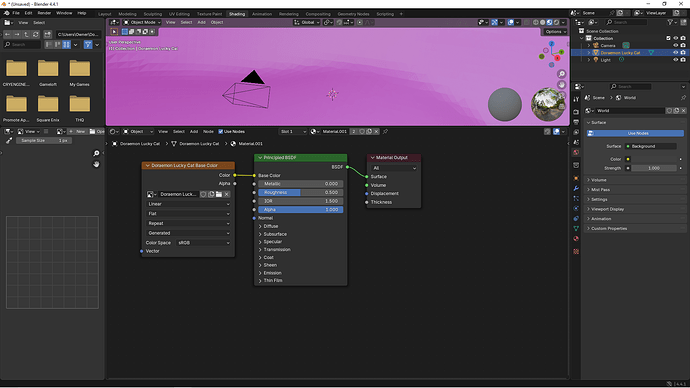
Task: Hide Light in viewport via eye icon
Action: tap(675, 60)
